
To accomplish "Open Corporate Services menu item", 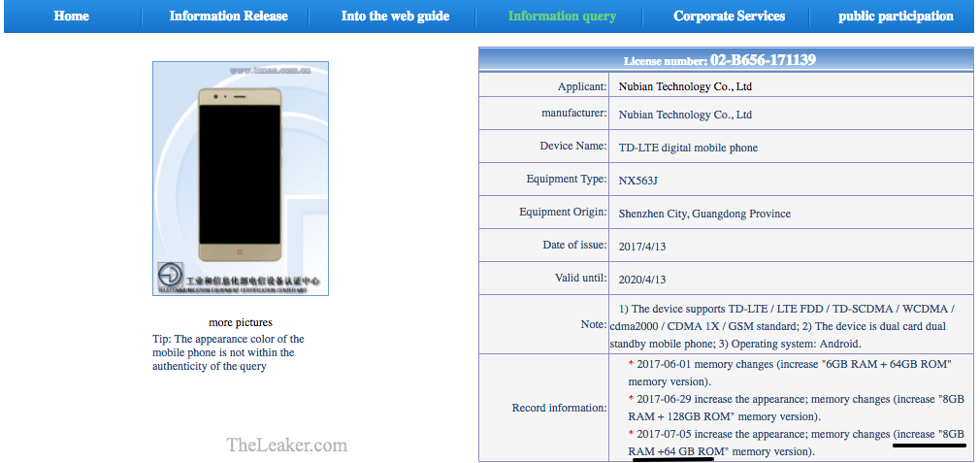I will [x=729, y=17].
